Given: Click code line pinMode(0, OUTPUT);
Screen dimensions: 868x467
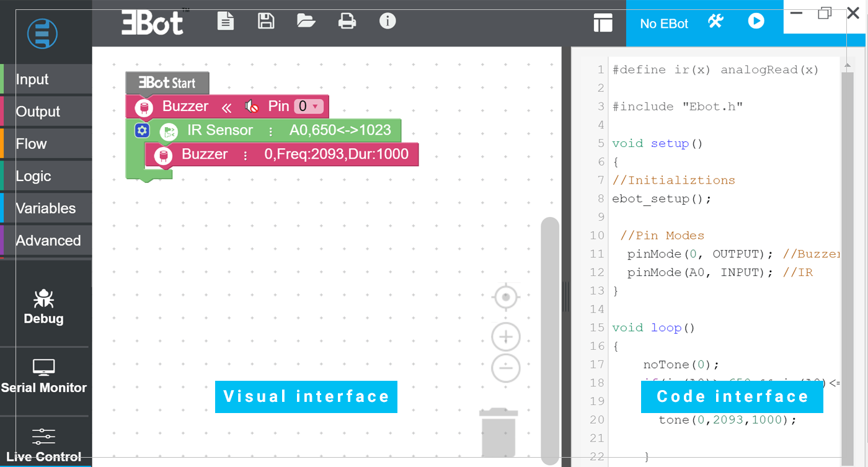Looking at the screenshot, I should [x=701, y=254].
